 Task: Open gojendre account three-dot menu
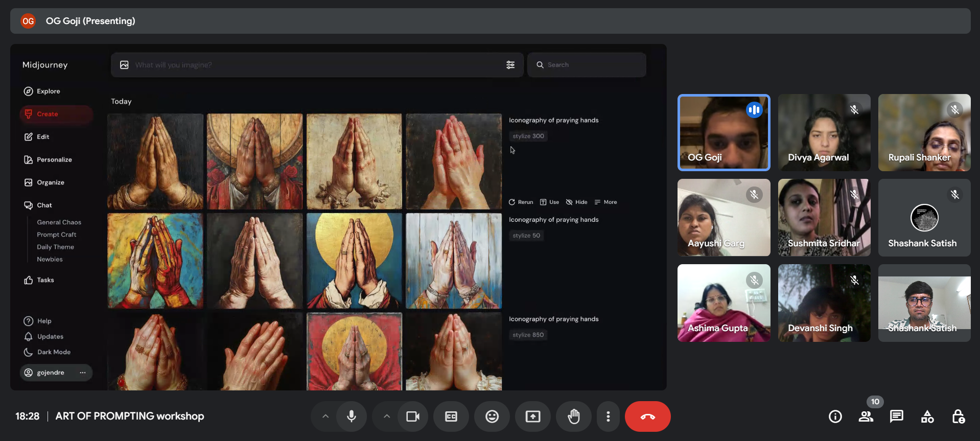(x=83, y=373)
